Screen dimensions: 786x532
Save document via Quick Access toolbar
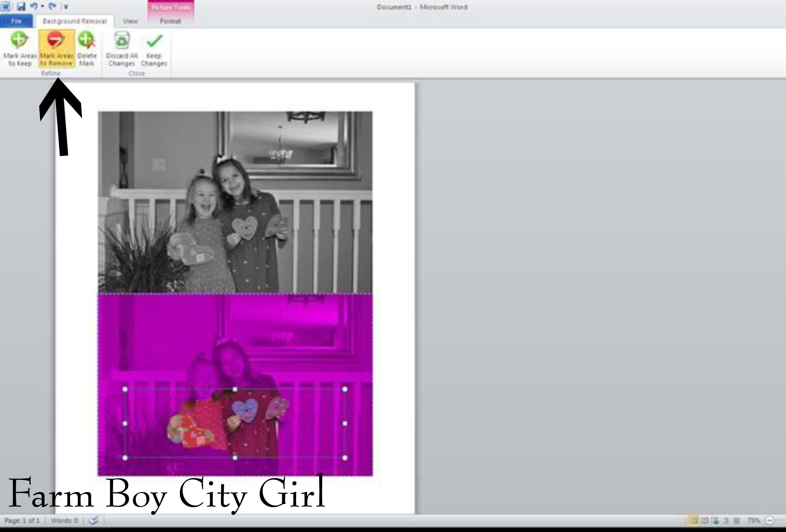(x=21, y=6)
